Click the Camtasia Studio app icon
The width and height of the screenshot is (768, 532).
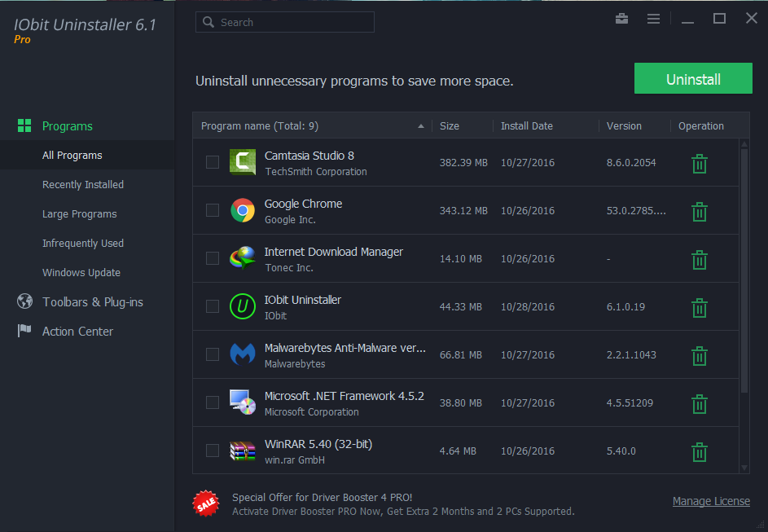click(x=243, y=162)
